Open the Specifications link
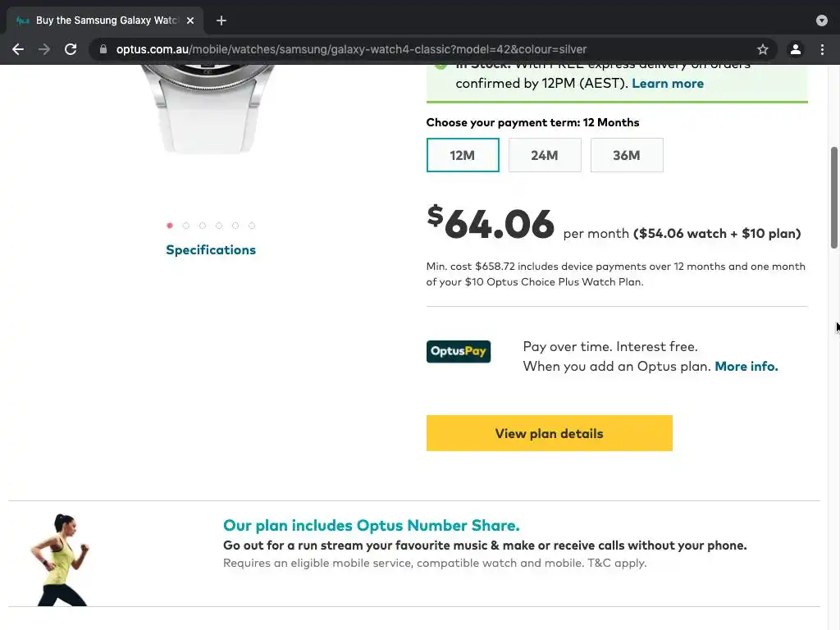This screenshot has height=630, width=840. click(211, 250)
